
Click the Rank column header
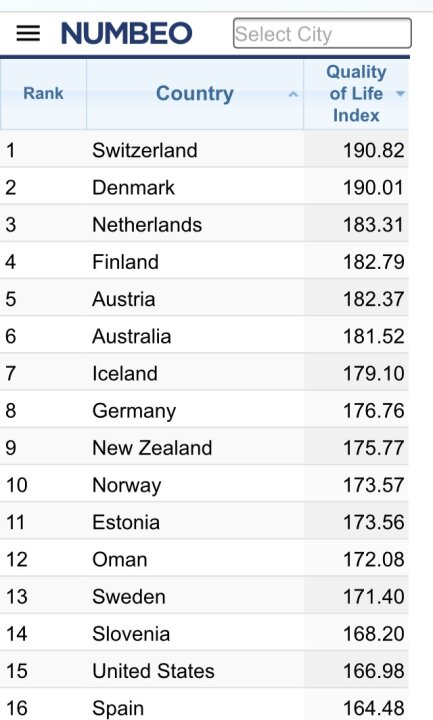(43, 94)
